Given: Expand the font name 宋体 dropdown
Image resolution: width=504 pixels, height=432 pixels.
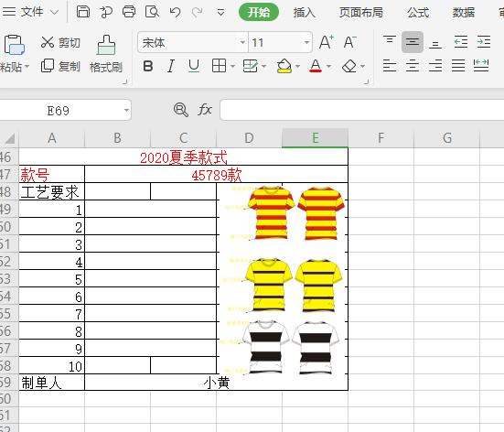Looking at the screenshot, I should tap(242, 42).
